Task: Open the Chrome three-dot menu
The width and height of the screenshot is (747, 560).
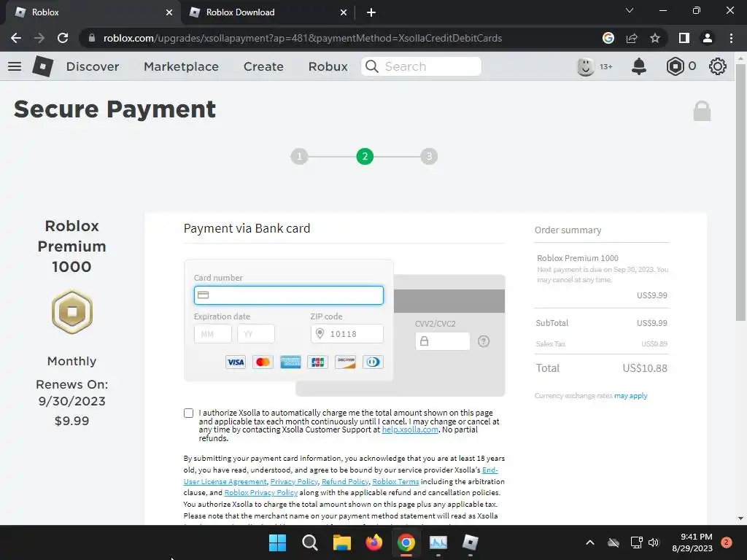Action: tap(731, 38)
